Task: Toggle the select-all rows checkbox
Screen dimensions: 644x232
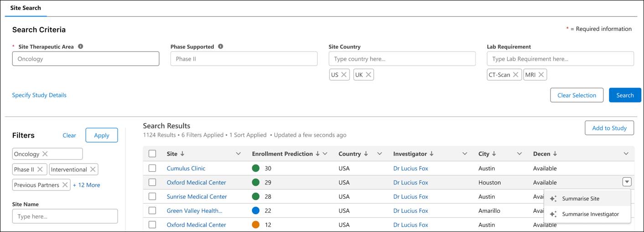Action: 152,154
